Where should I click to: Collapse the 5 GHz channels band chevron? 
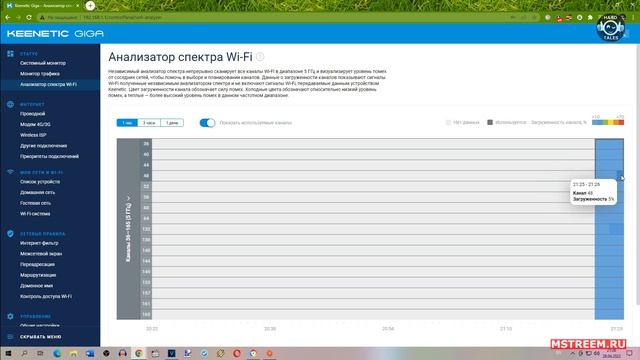click(129, 198)
